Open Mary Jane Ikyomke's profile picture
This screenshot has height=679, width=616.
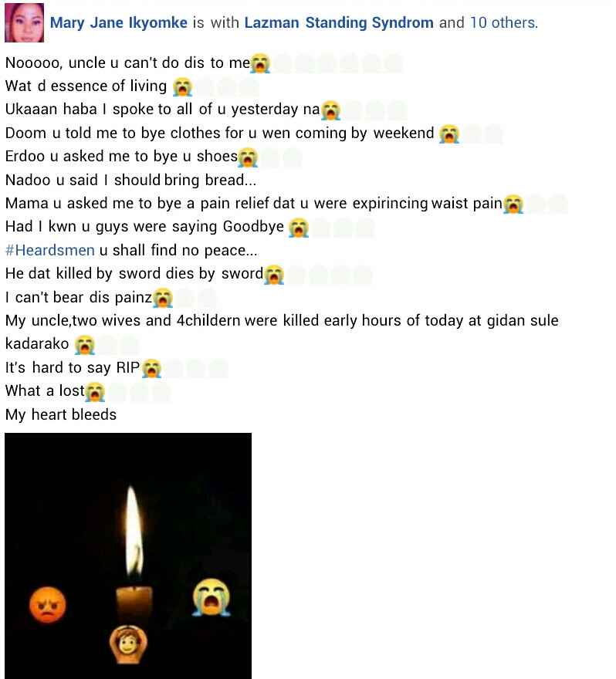pos(24,22)
